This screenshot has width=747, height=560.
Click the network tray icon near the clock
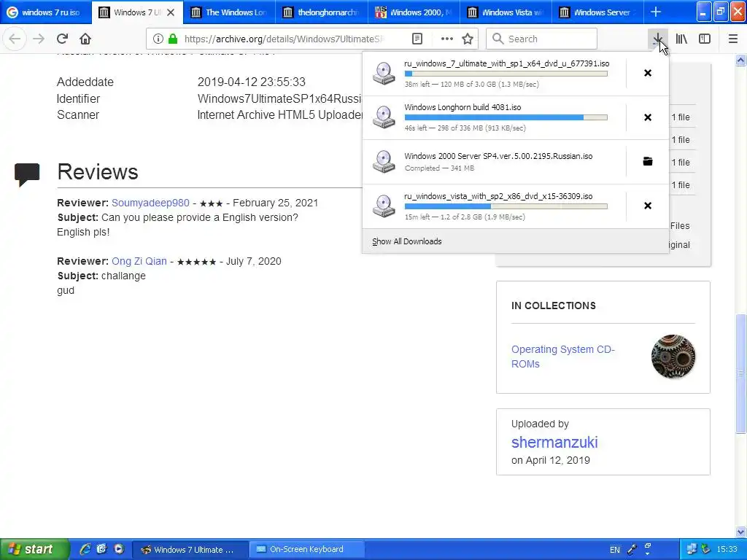tap(692, 550)
